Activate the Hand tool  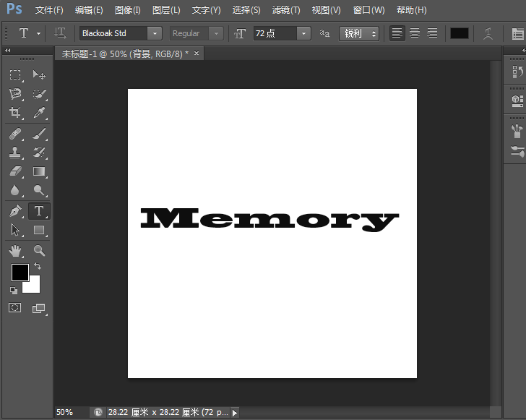pyautogui.click(x=15, y=250)
